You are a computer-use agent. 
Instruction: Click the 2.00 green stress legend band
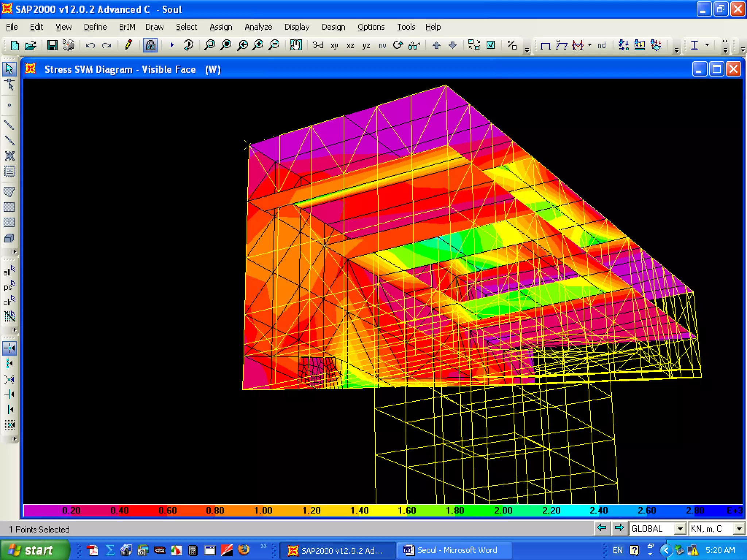click(503, 510)
